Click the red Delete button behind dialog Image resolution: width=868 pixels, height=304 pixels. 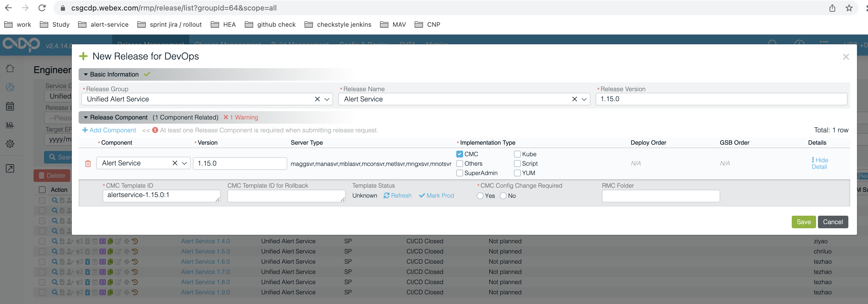coord(52,176)
